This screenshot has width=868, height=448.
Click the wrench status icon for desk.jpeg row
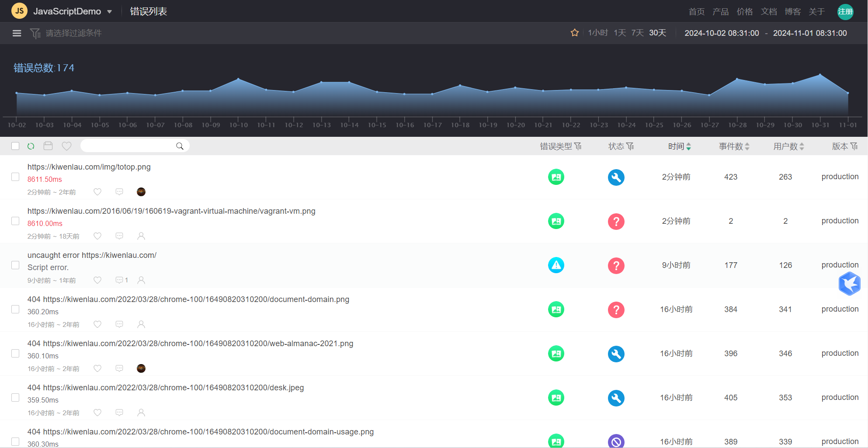coord(616,398)
